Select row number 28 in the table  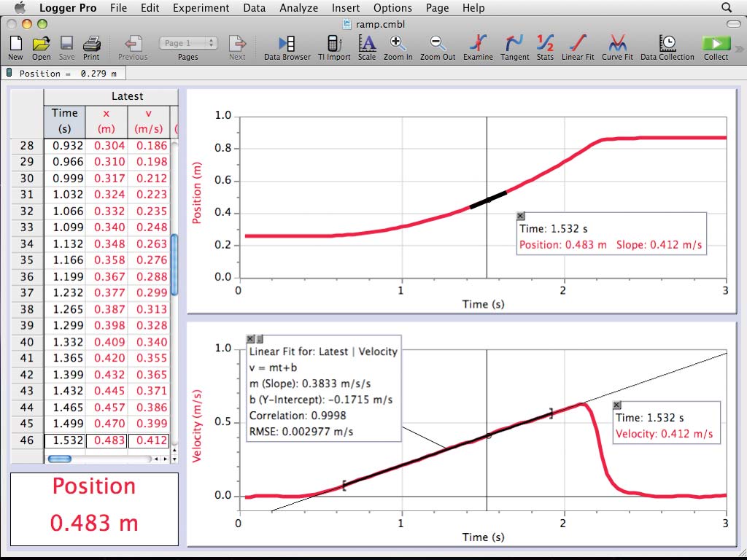[27, 146]
